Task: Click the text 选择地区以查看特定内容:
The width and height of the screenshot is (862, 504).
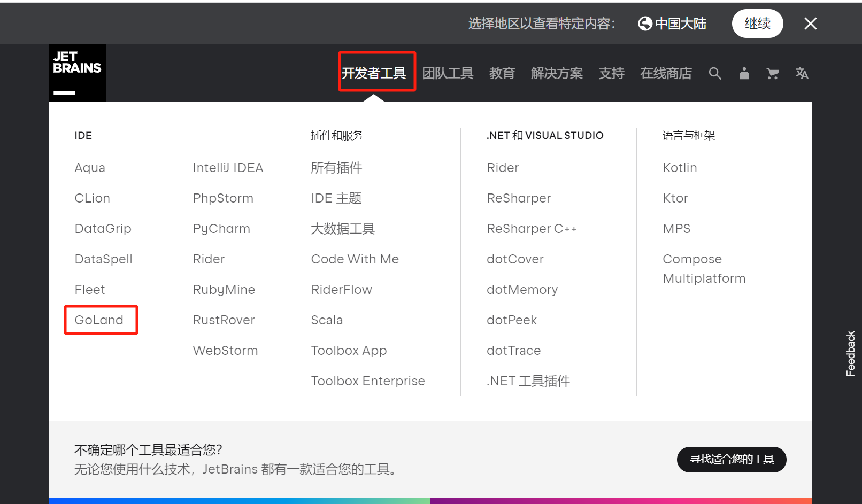Action: click(542, 24)
